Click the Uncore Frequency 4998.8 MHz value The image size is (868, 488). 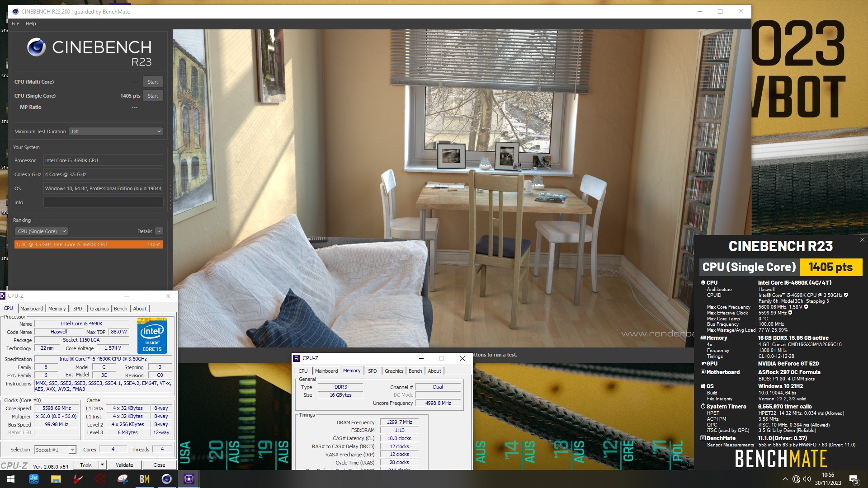point(438,403)
